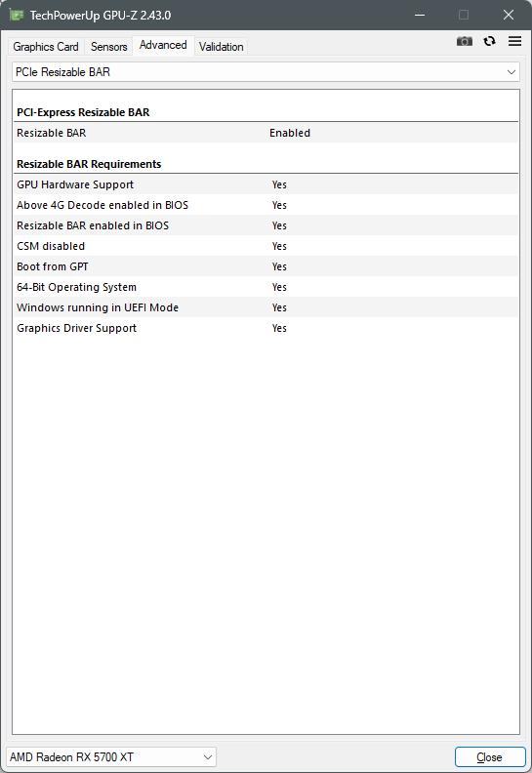Select the Resizable BAR Enabled row

point(266,133)
